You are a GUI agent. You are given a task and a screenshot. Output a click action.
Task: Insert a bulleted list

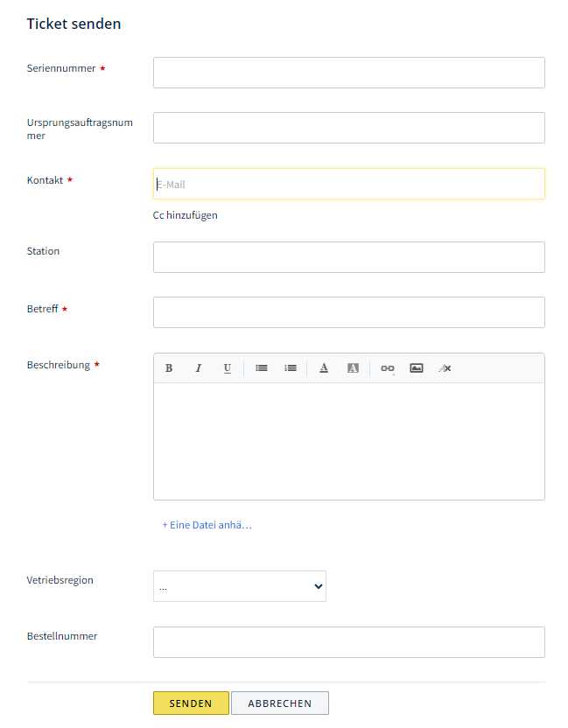tap(262, 368)
